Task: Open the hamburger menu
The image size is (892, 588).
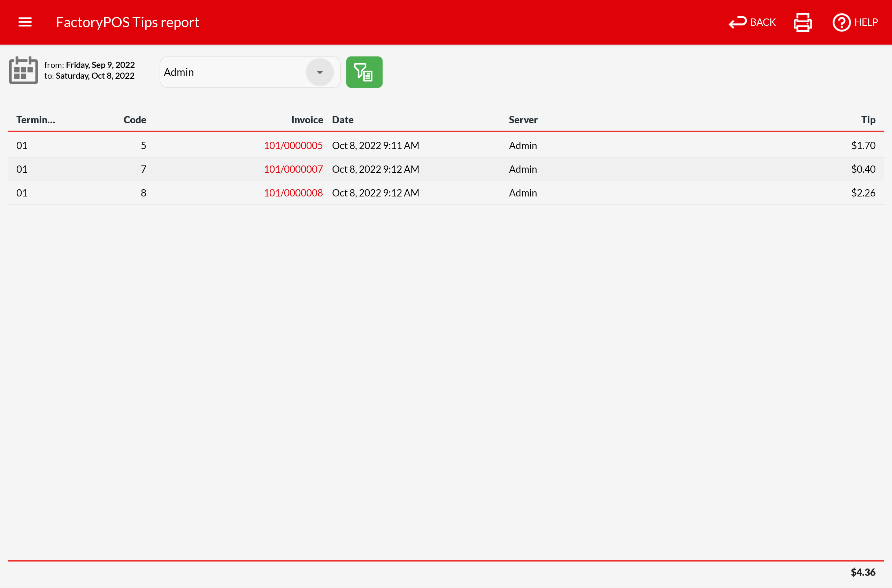Action: (25, 22)
